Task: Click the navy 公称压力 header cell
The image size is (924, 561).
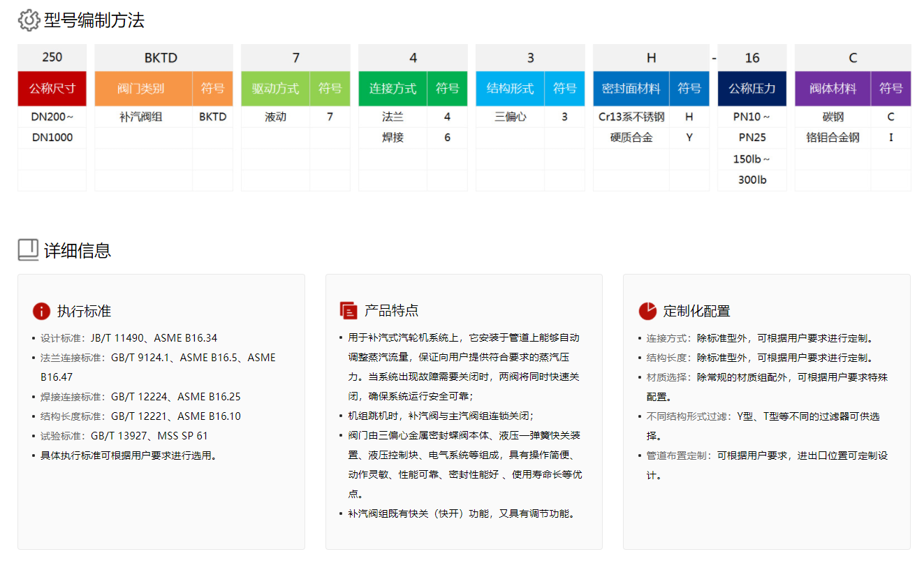Action: 751,89
